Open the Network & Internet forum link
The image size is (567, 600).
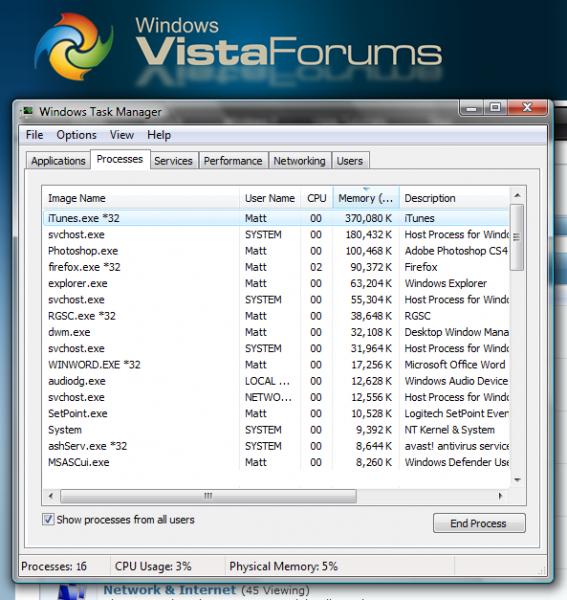pos(169,590)
